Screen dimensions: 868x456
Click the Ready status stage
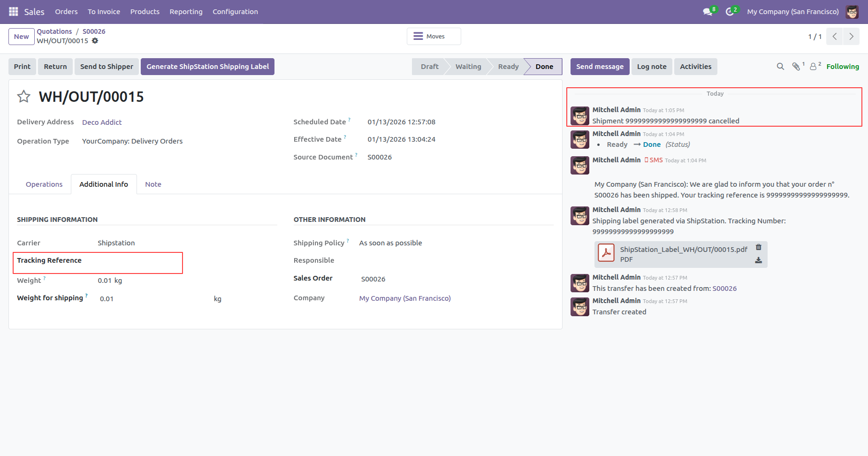click(508, 67)
